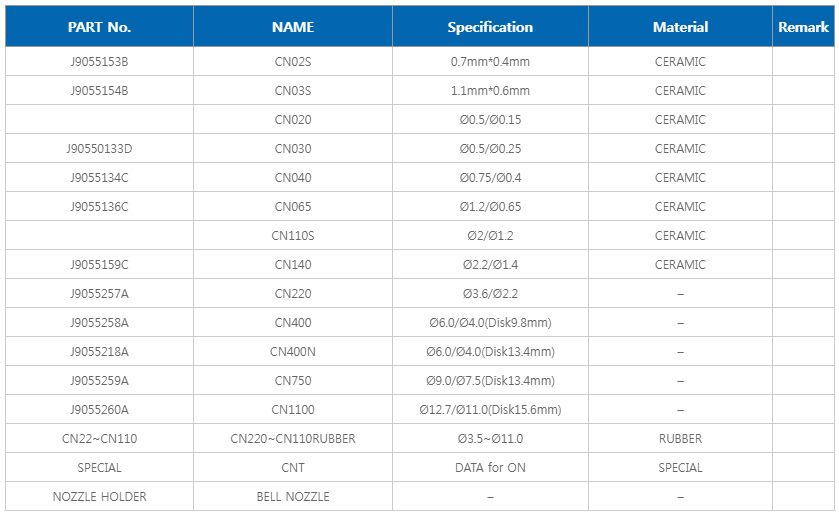The image size is (839, 515).
Task: Click the NOZZLE HOLDER cell
Action: [99, 497]
